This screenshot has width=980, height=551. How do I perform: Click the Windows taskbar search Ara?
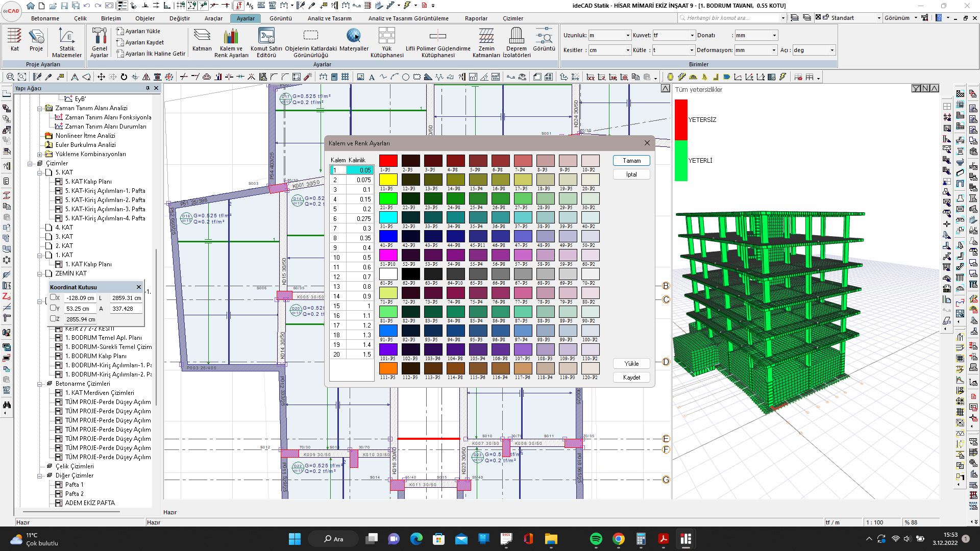334,539
